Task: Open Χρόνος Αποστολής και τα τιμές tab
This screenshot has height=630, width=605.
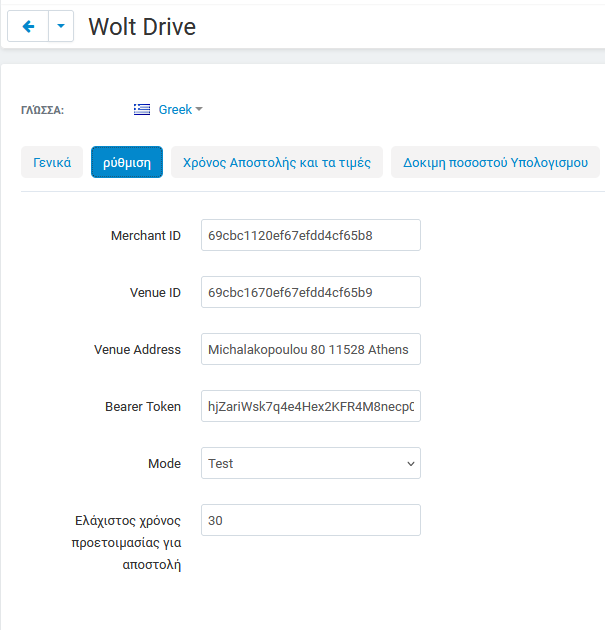Action: [277, 162]
